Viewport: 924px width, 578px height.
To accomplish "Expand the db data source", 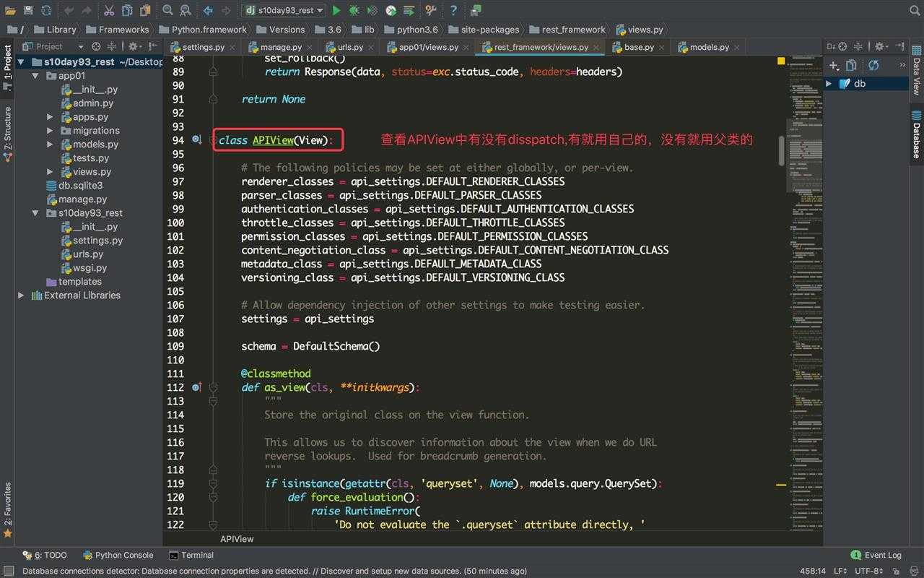I will click(829, 84).
